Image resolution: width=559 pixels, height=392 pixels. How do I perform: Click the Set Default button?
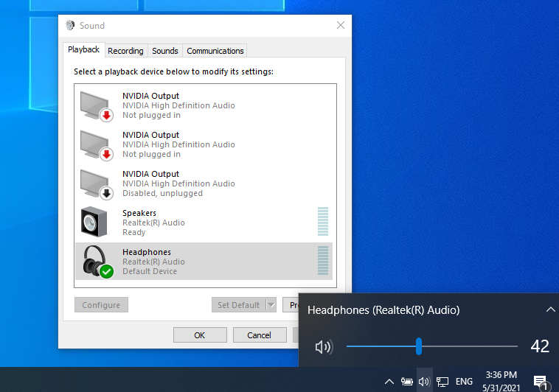click(239, 305)
